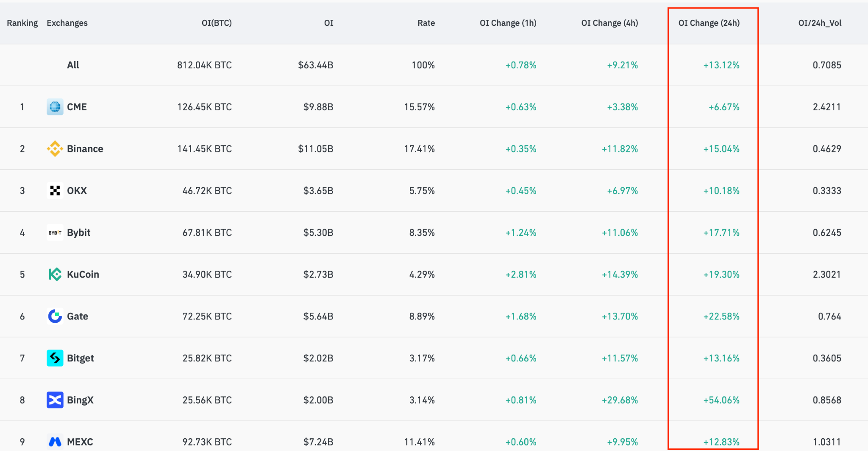Viewport: 868px width, 451px height.
Task: Click the Bitget logo icon
Action: coord(55,358)
